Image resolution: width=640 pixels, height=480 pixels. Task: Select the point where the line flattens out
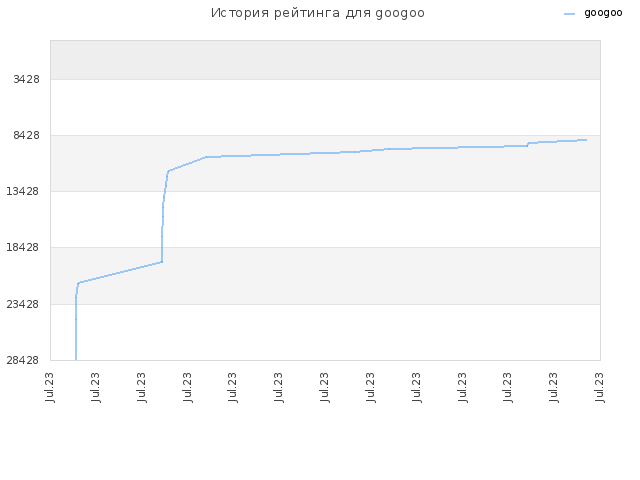206,157
